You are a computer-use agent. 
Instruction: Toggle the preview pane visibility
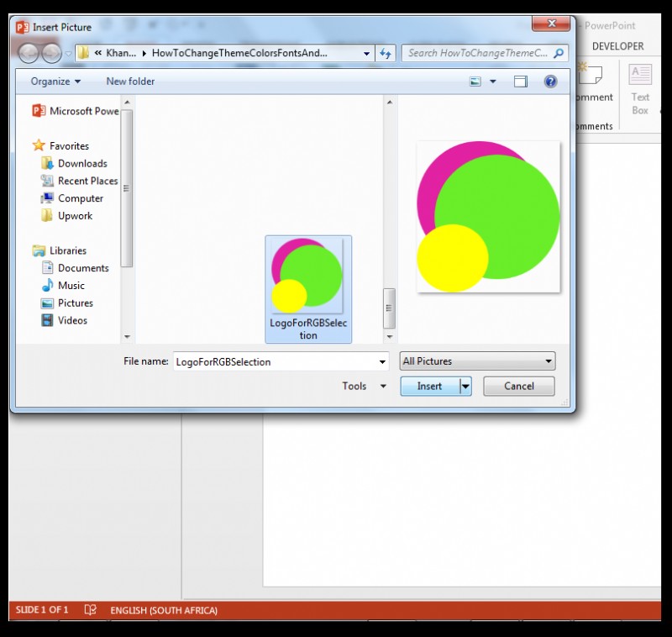coord(520,82)
